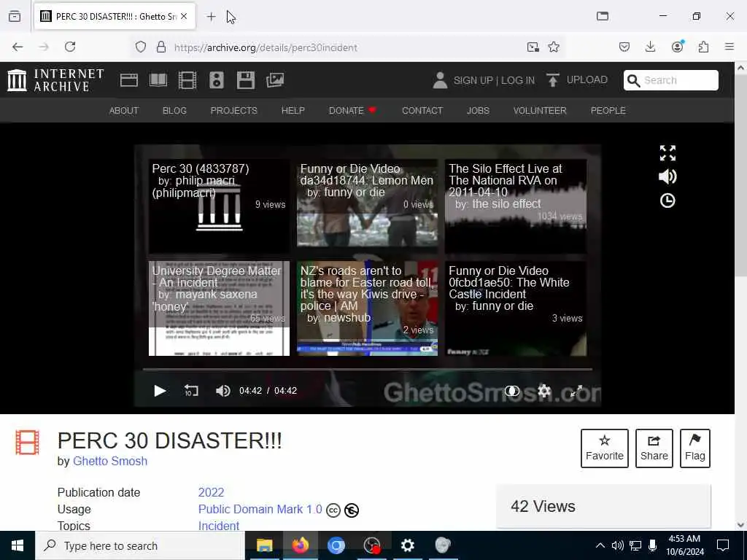Open the Images icon in the navbar
The image size is (747, 560).
[x=275, y=80]
